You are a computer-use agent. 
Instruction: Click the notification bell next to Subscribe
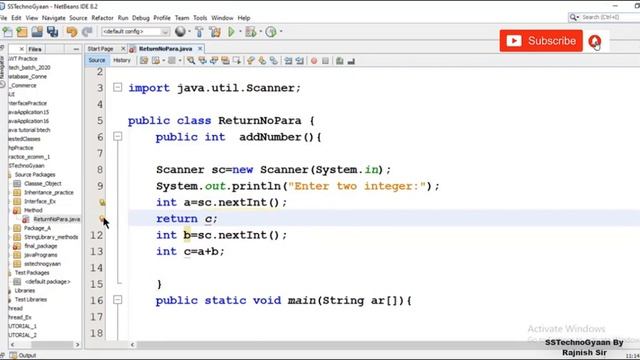pyautogui.click(x=595, y=41)
